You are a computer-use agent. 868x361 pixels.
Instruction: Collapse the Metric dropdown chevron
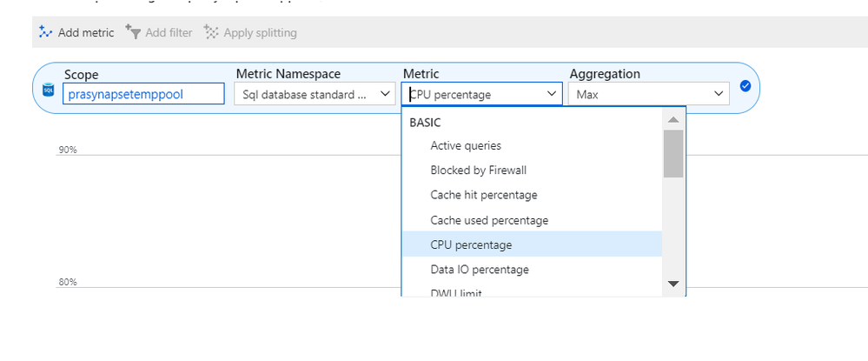tap(551, 94)
